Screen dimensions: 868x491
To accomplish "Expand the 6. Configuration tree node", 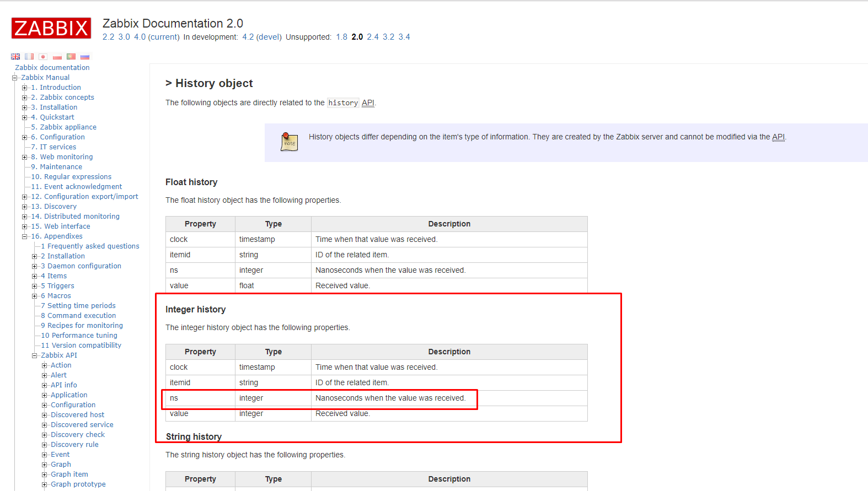I will coord(24,137).
